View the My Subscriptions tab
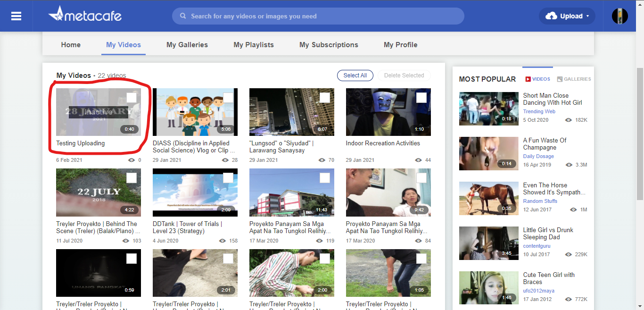 (x=329, y=45)
